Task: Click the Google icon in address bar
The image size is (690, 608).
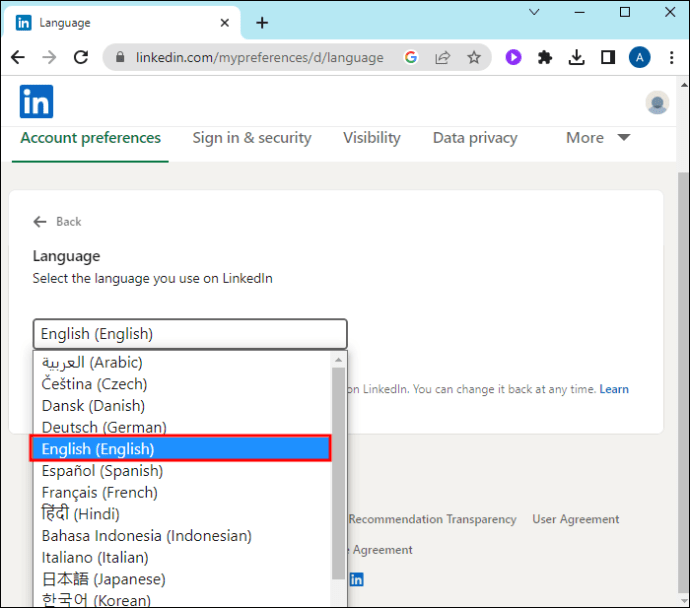Action: (411, 57)
